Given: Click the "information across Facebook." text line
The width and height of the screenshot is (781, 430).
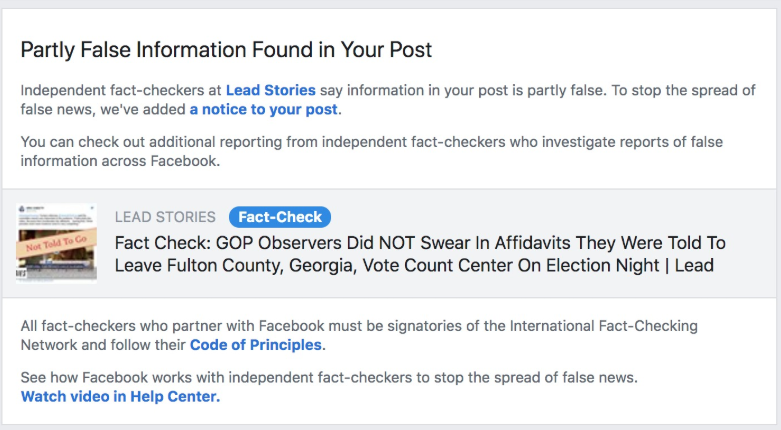Looking at the screenshot, I should 120,161.
